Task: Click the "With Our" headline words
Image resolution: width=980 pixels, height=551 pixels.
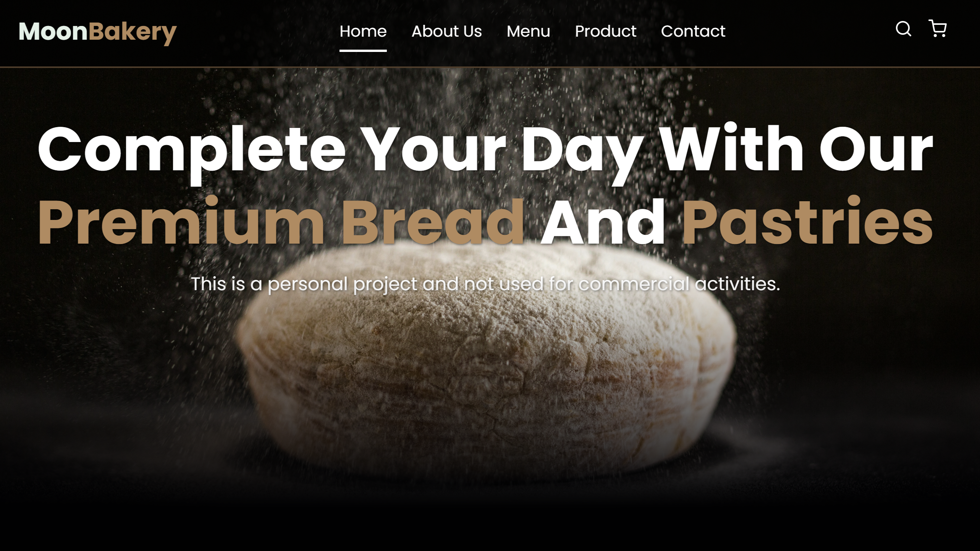Action: [797, 148]
